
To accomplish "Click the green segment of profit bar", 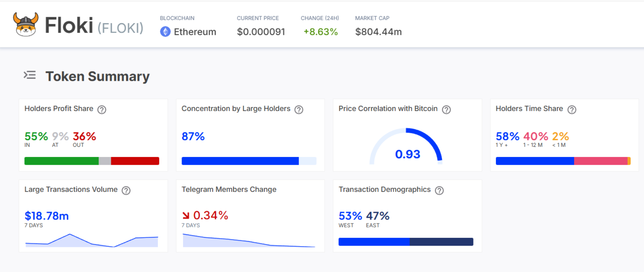I will [61, 161].
